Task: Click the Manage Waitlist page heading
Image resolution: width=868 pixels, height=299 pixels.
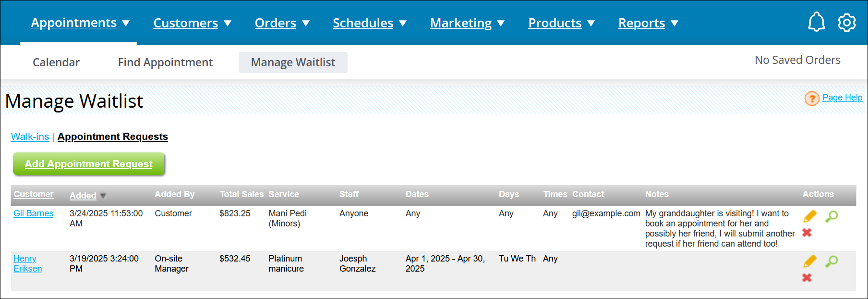Action: point(74,101)
